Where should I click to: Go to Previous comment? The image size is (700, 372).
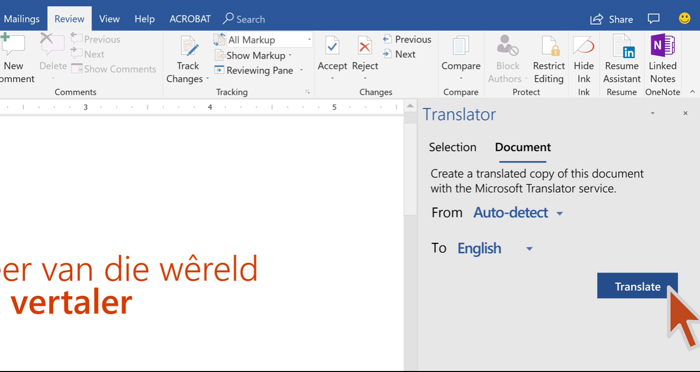(96, 39)
